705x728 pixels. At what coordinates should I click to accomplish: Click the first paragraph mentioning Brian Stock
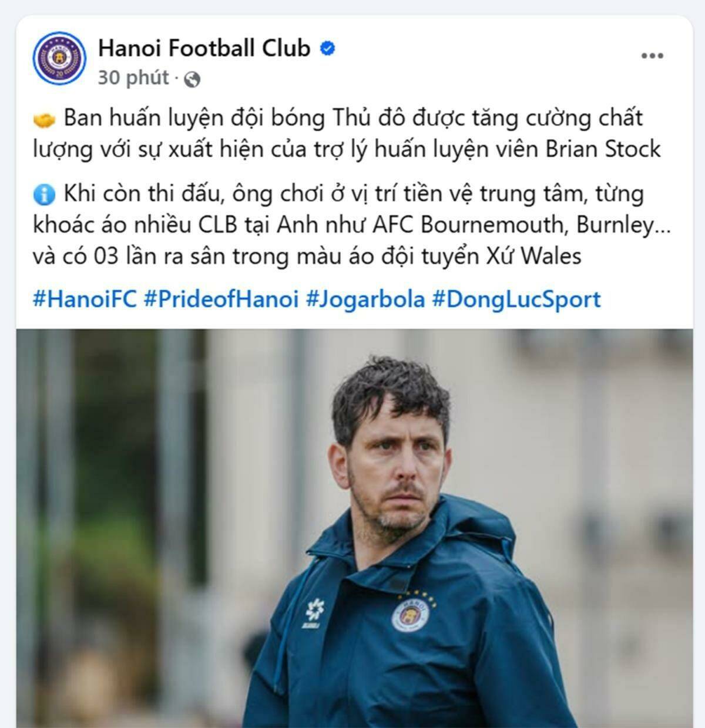click(x=347, y=134)
